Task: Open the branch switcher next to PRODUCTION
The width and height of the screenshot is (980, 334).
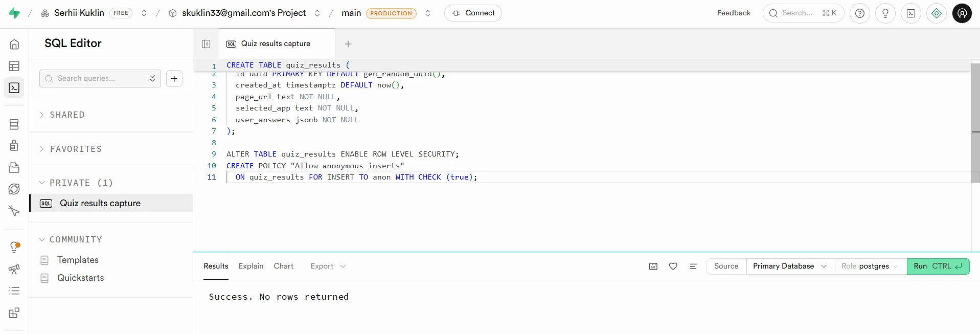Action: (x=428, y=13)
